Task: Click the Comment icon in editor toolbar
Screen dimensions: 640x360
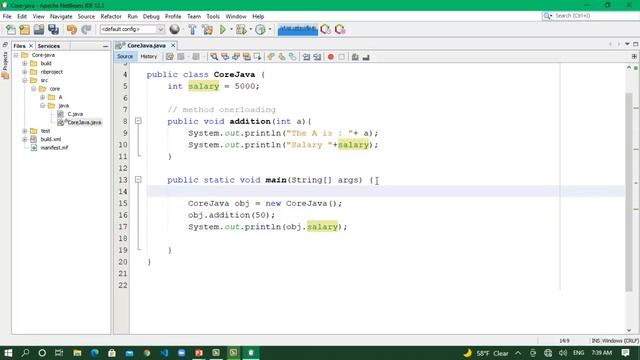Action: pyautogui.click(x=355, y=57)
